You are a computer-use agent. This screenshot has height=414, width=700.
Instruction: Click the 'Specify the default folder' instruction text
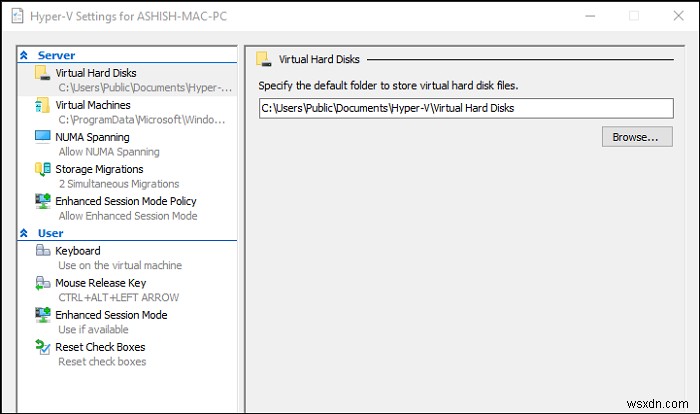[x=388, y=85]
